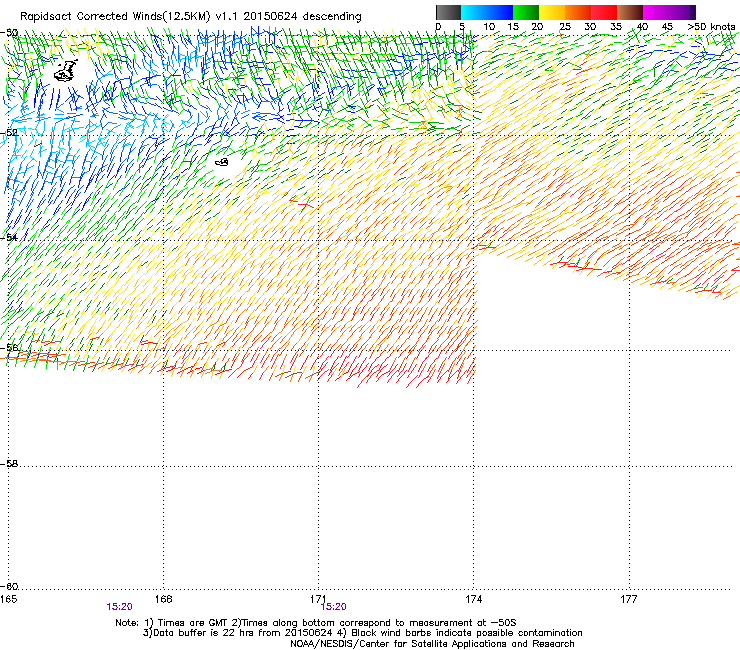
Task: Click the '165' longitude axis label
Action: tap(8, 599)
